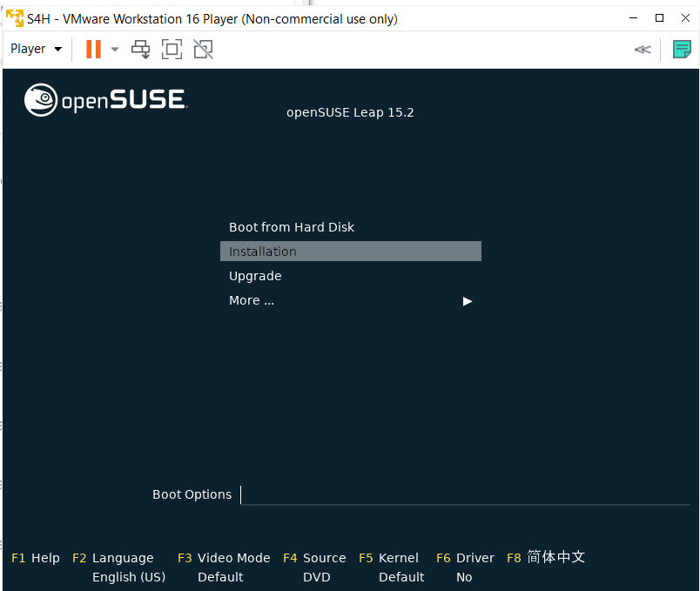This screenshot has height=591, width=700.
Task: Open F2 Language selection
Action: click(113, 558)
